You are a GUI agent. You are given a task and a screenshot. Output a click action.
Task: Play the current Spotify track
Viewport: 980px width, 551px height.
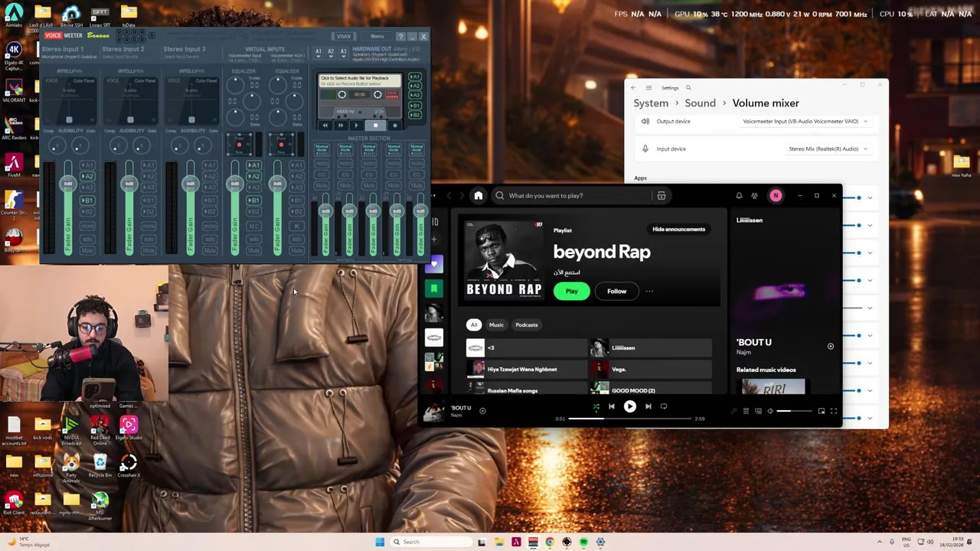(x=630, y=406)
